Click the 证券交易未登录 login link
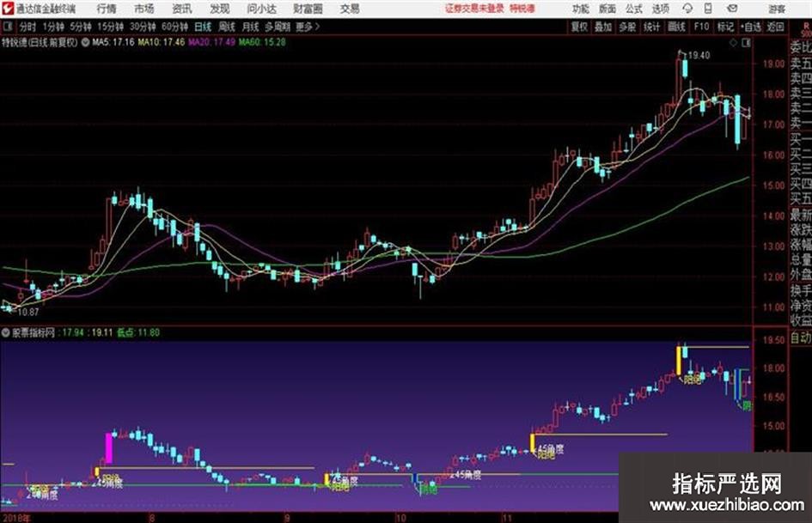 click(474, 9)
